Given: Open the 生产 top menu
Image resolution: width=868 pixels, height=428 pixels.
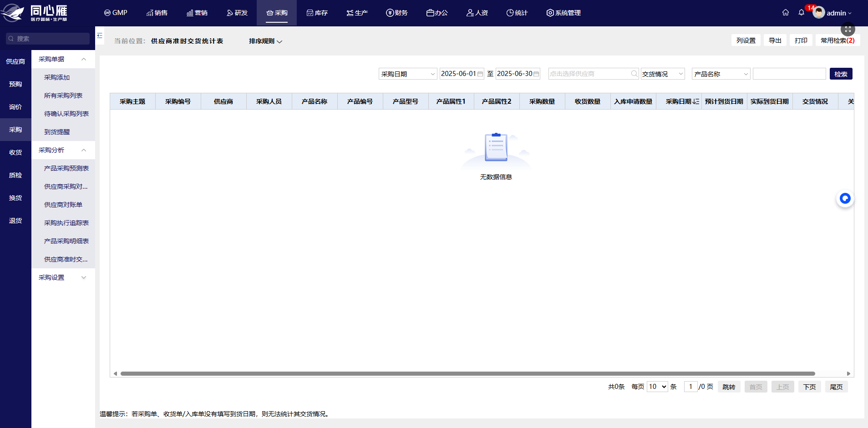Looking at the screenshot, I should [357, 13].
